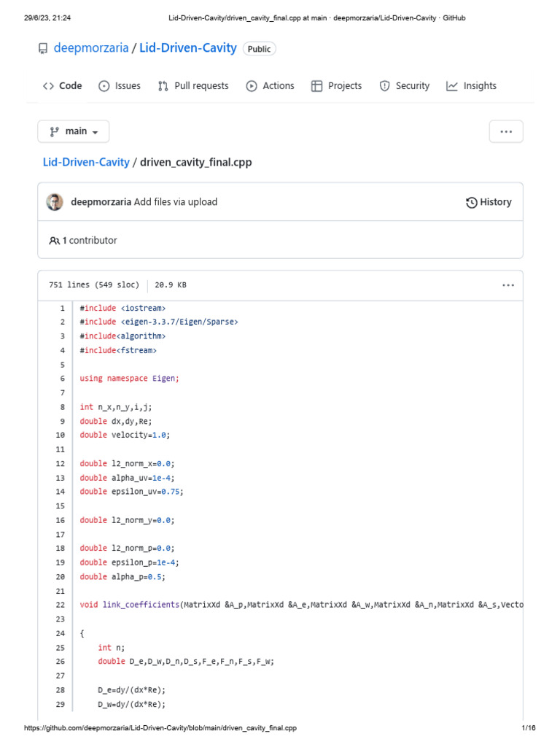560x747 pixels.
Task: Click the Insights graph icon
Action: coord(452,86)
